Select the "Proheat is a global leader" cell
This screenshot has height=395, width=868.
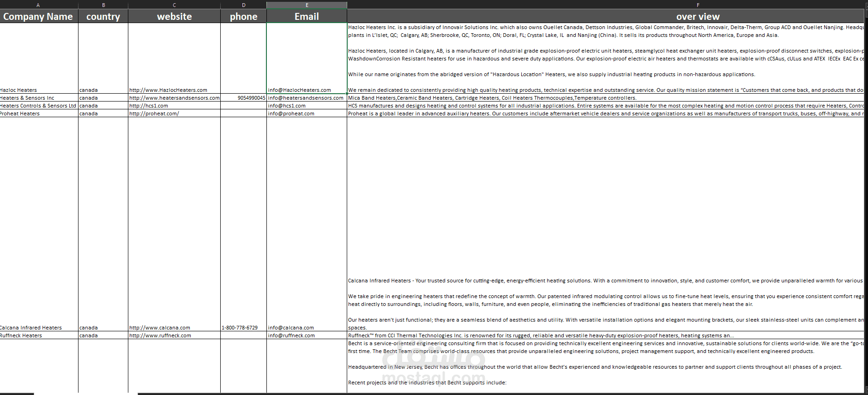pyautogui.click(x=605, y=114)
